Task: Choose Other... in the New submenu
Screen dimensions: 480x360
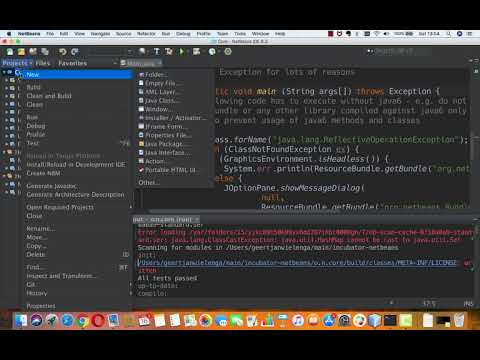Action: tap(149, 183)
